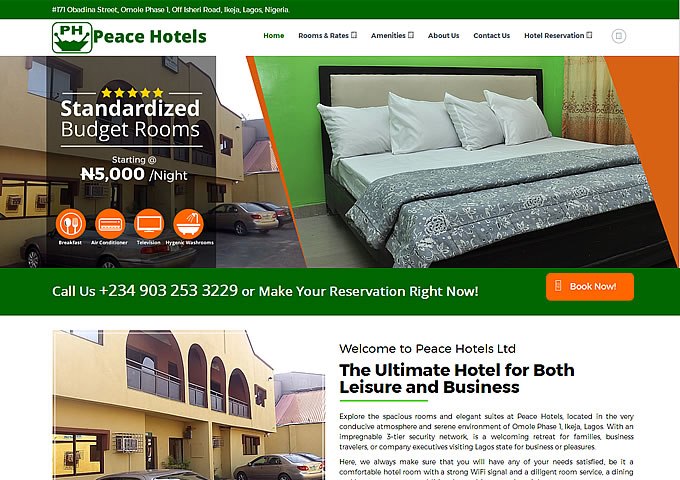Click the phone number +234 903 253 3229

[168, 291]
